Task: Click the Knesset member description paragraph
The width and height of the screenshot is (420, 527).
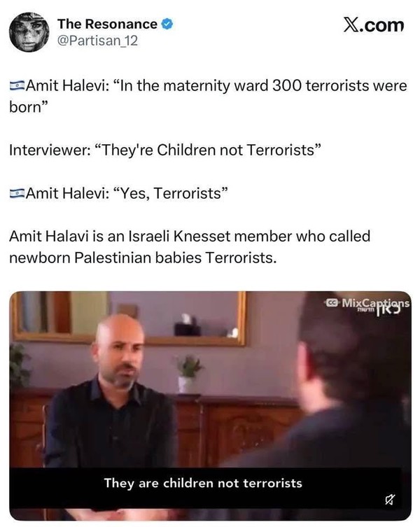Action: pyautogui.click(x=190, y=247)
